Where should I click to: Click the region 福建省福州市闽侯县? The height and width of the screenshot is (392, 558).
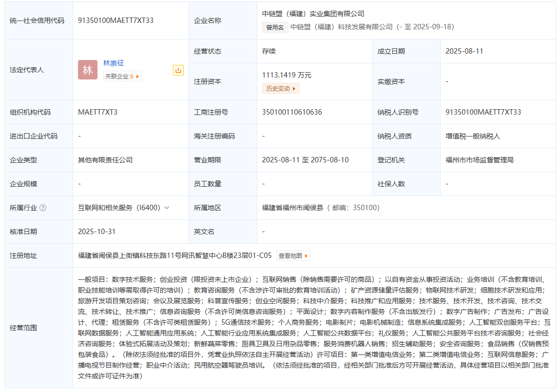[x=292, y=208]
